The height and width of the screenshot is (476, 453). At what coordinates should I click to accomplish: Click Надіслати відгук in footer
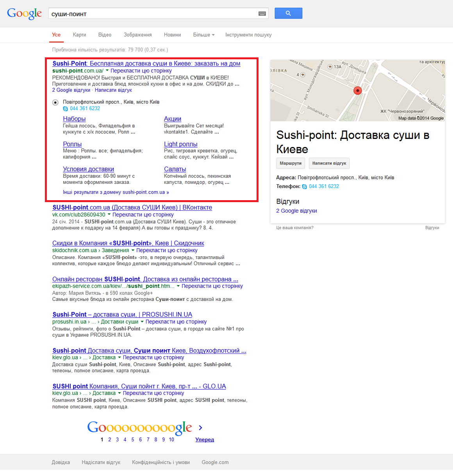click(x=101, y=462)
